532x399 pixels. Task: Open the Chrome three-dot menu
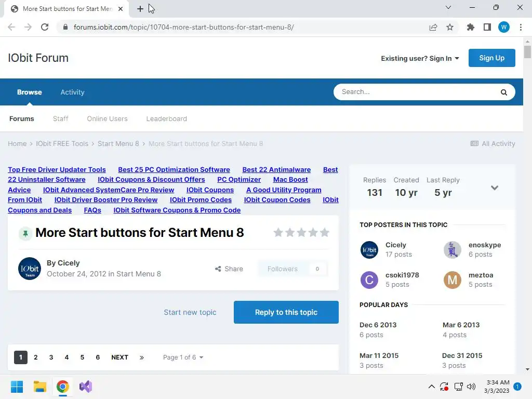[521, 27]
